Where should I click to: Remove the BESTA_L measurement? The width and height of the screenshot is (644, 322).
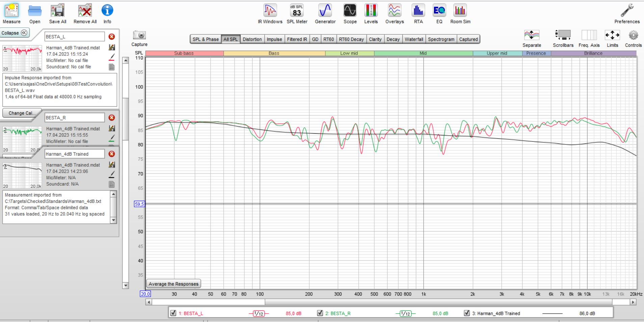coord(112,36)
